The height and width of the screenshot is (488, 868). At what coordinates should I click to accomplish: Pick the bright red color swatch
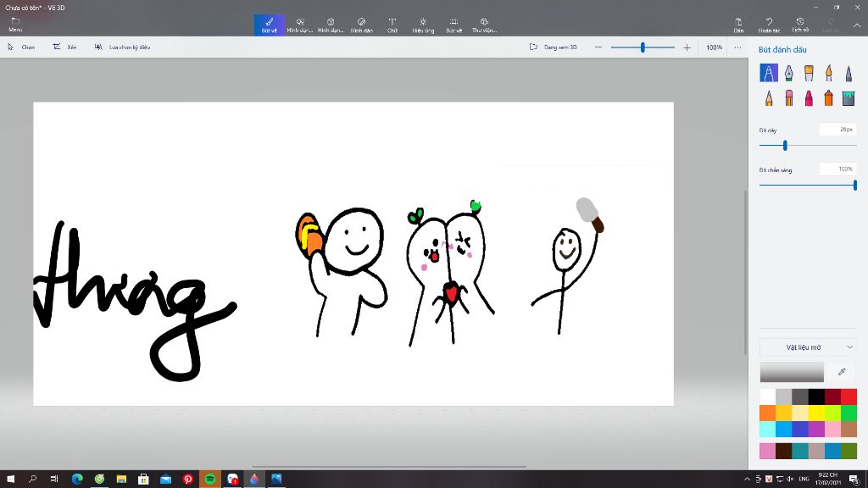pos(849,396)
